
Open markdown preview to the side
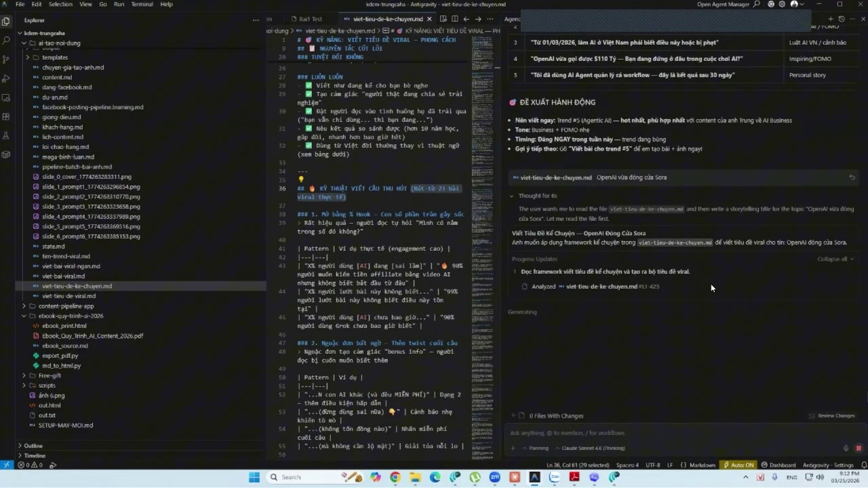click(443, 19)
